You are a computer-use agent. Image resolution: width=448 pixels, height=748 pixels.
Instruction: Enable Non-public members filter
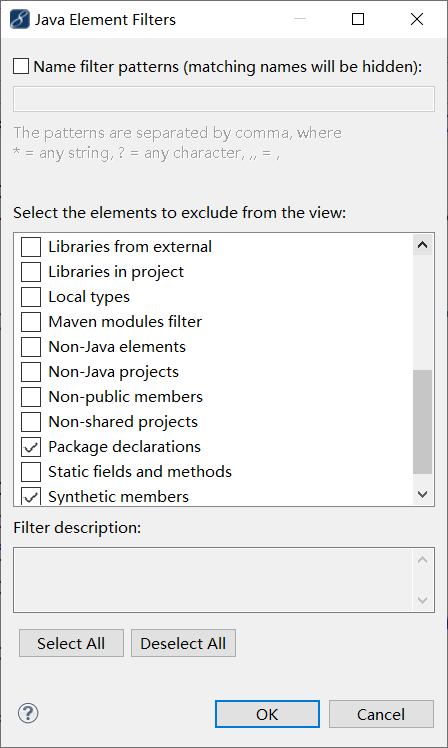pos(31,397)
